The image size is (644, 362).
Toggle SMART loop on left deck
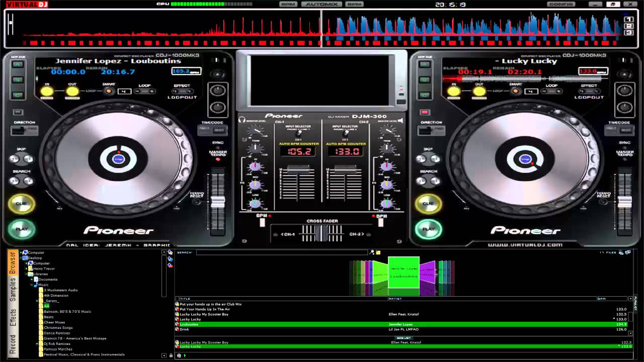(x=108, y=91)
